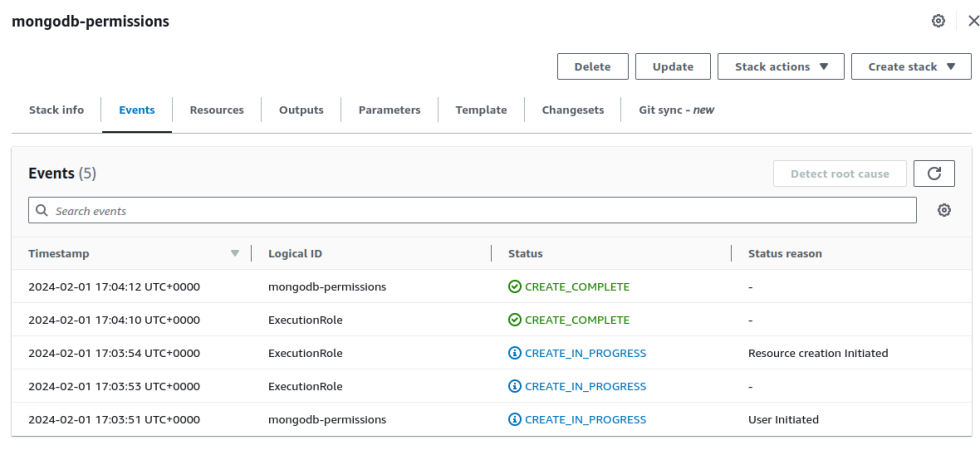
Task: Expand the Stack actions dropdown
Action: pos(781,66)
